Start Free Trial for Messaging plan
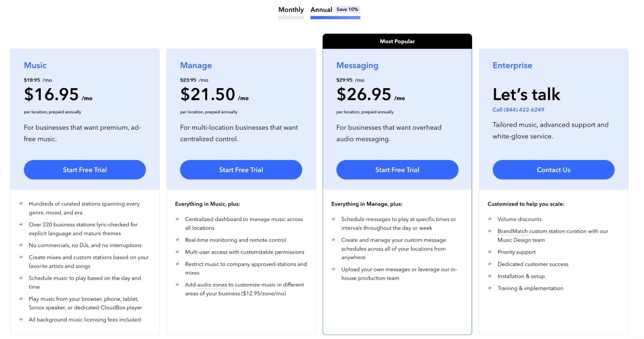Viewport: 644px width, 339px height. coord(397,170)
